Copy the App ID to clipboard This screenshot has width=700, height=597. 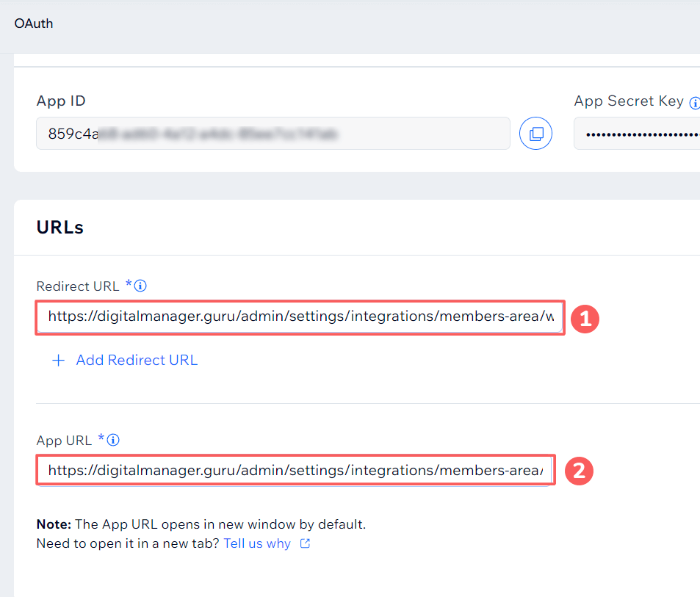click(535, 134)
